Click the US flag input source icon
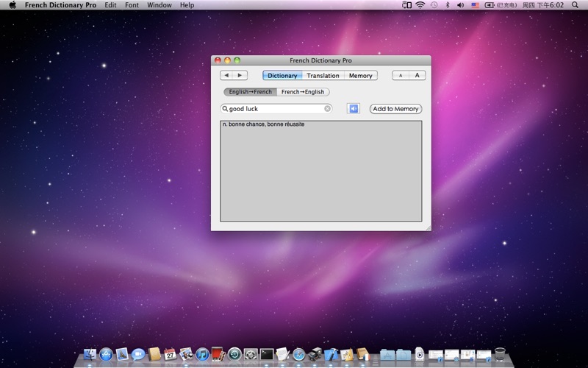The image size is (588, 368). [x=475, y=5]
